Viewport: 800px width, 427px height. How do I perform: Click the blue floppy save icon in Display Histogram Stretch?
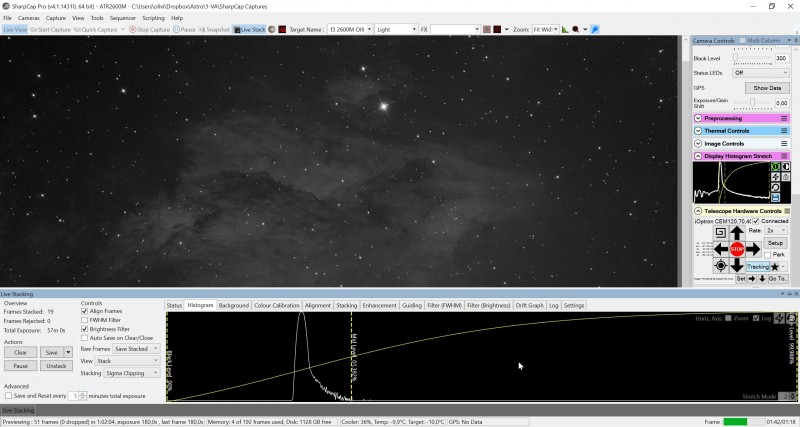click(776, 197)
